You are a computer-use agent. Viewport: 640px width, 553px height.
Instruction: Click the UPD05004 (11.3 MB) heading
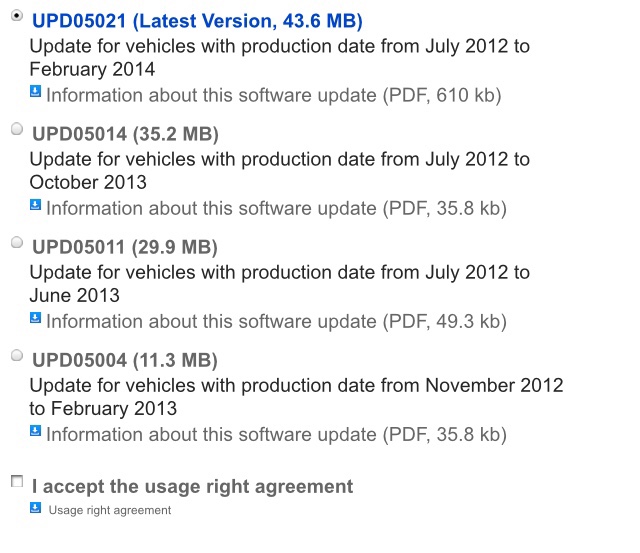pos(125,360)
